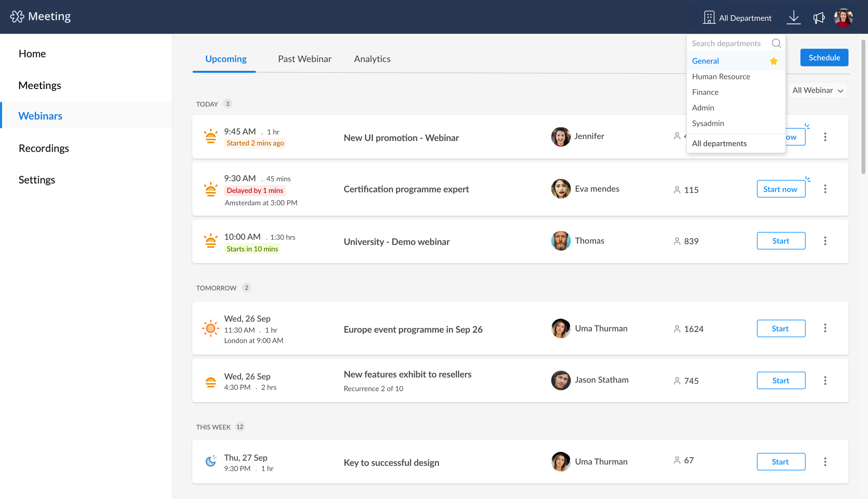Open Past Webinar tab

tap(305, 58)
